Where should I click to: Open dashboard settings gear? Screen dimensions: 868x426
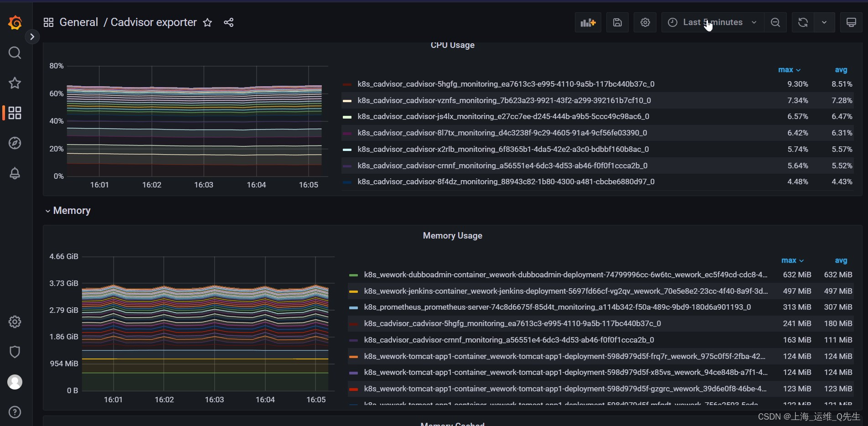click(645, 22)
